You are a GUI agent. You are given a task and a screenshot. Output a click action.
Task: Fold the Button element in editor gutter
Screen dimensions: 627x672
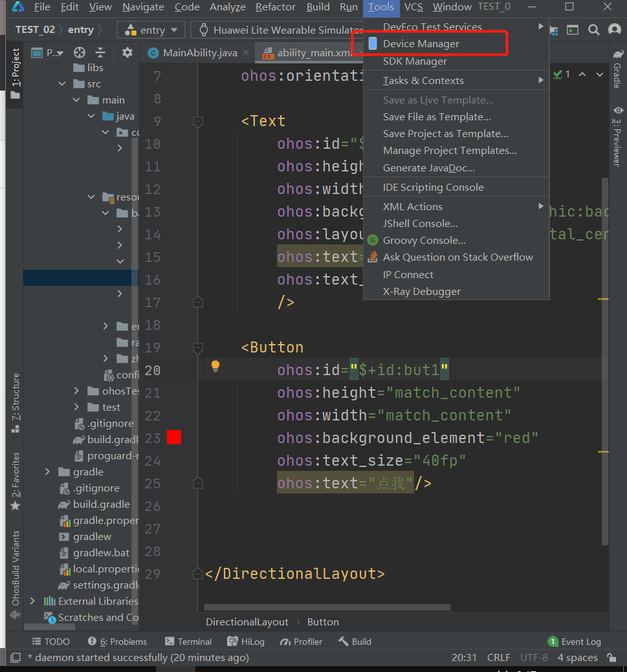click(x=198, y=348)
